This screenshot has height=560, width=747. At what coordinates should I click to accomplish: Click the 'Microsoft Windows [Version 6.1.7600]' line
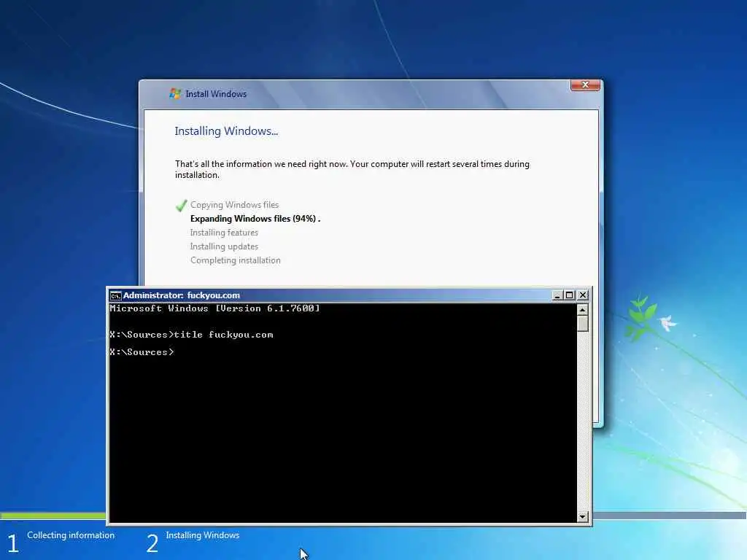tap(215, 308)
